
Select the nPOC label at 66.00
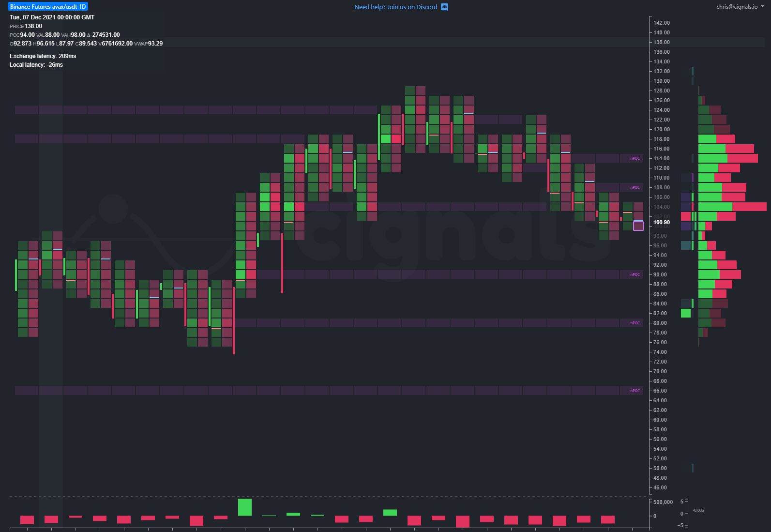point(635,391)
